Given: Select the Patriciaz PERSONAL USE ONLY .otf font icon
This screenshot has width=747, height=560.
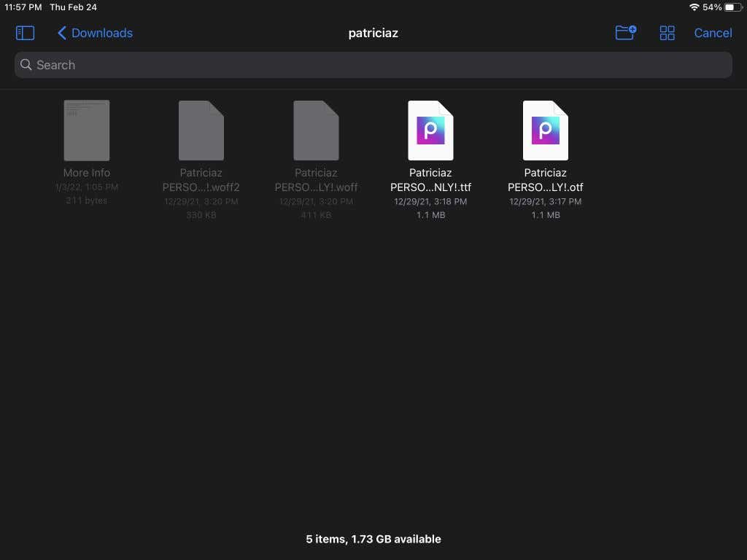Looking at the screenshot, I should point(545,130).
